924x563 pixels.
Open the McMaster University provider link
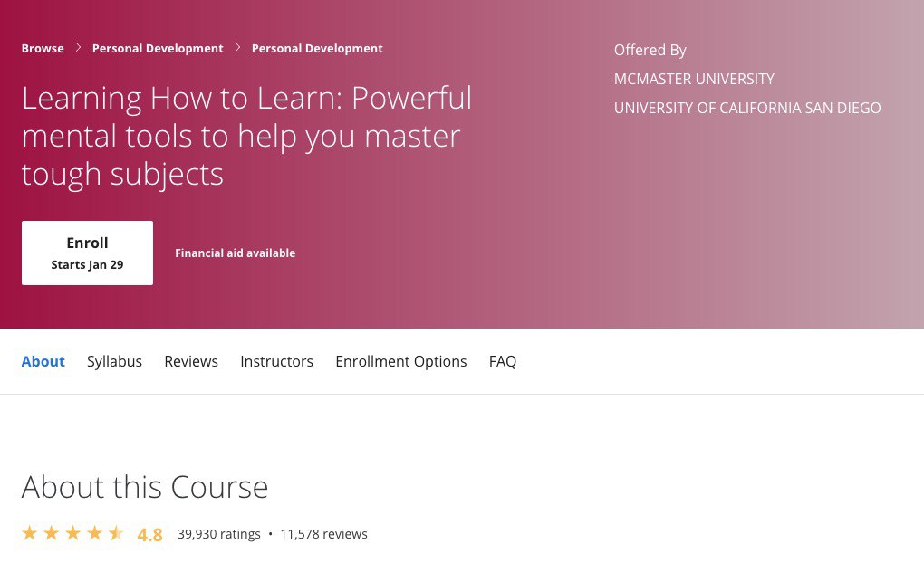(694, 79)
